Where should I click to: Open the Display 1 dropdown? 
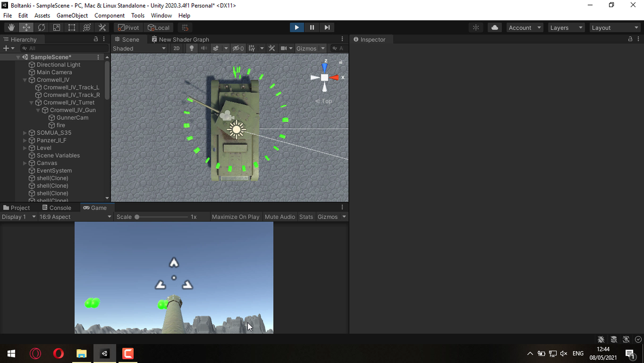pos(19,217)
